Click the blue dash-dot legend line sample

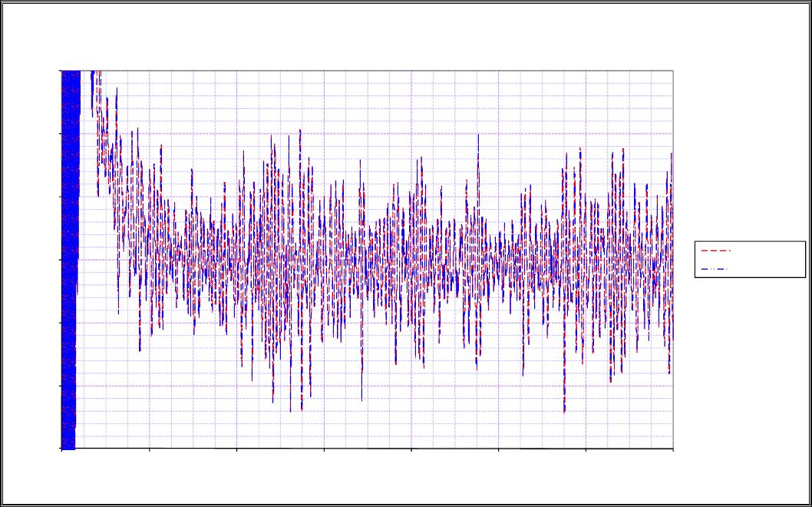pyautogui.click(x=715, y=269)
